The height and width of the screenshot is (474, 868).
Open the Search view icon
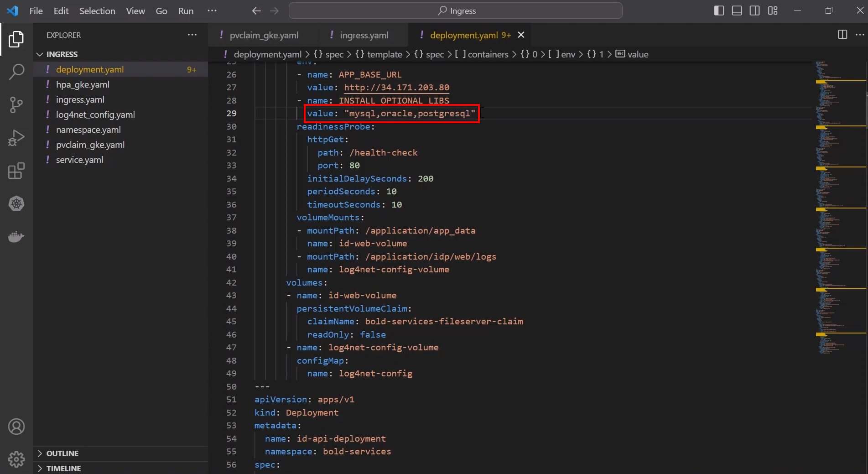click(x=16, y=72)
